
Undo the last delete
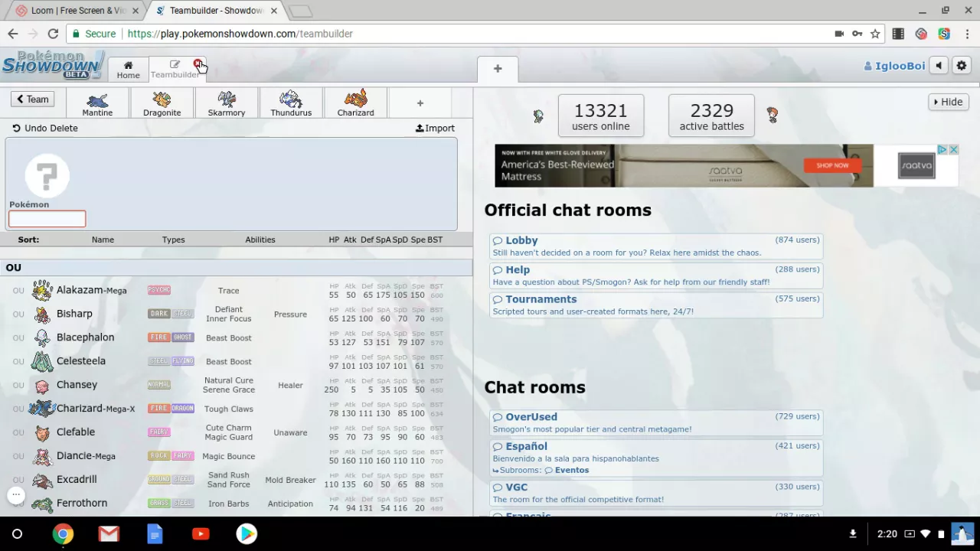[x=45, y=128]
